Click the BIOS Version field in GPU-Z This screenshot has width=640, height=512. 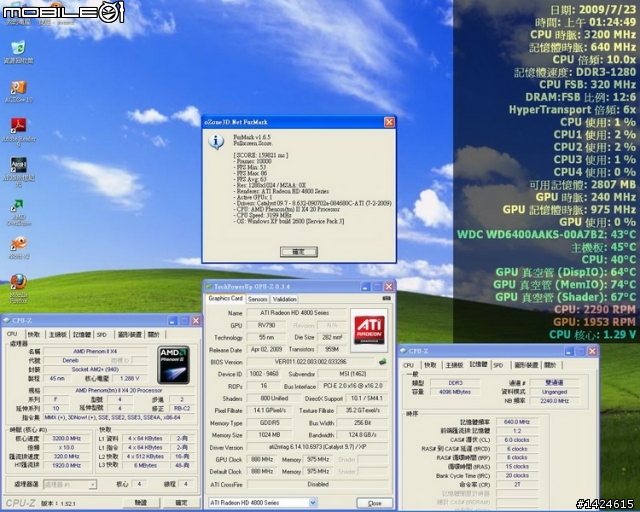[x=310, y=362]
